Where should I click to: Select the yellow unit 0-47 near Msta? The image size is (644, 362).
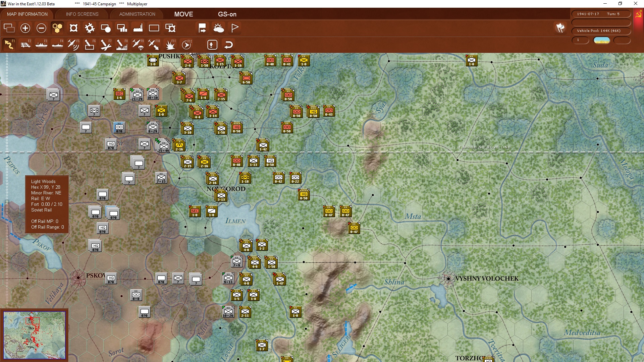pyautogui.click(x=354, y=228)
